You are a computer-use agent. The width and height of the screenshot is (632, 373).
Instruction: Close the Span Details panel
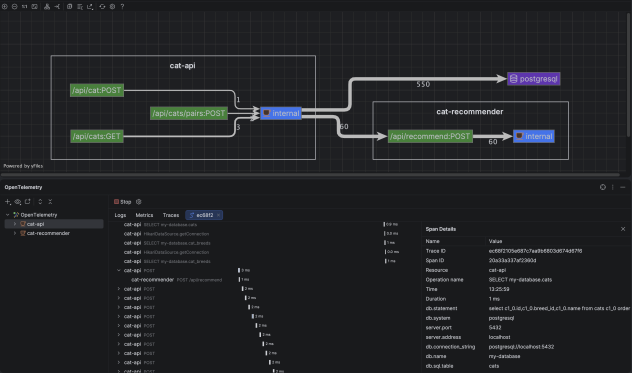pos(623,229)
